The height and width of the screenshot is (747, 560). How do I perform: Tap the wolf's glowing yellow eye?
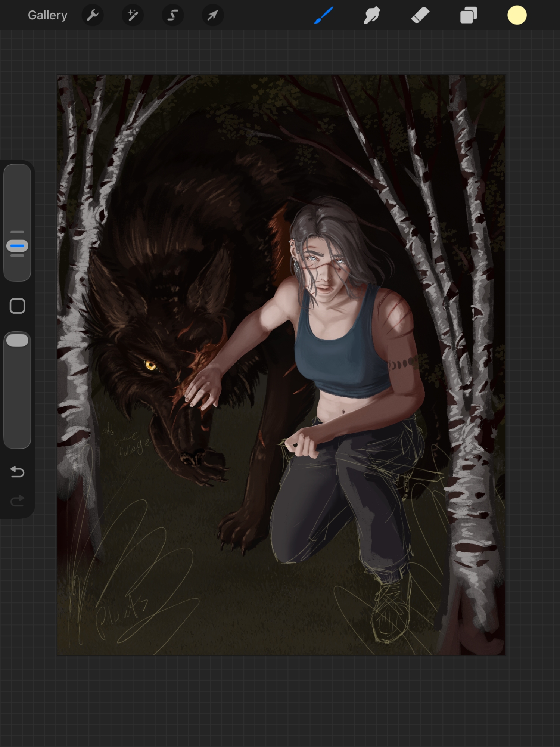click(x=150, y=365)
